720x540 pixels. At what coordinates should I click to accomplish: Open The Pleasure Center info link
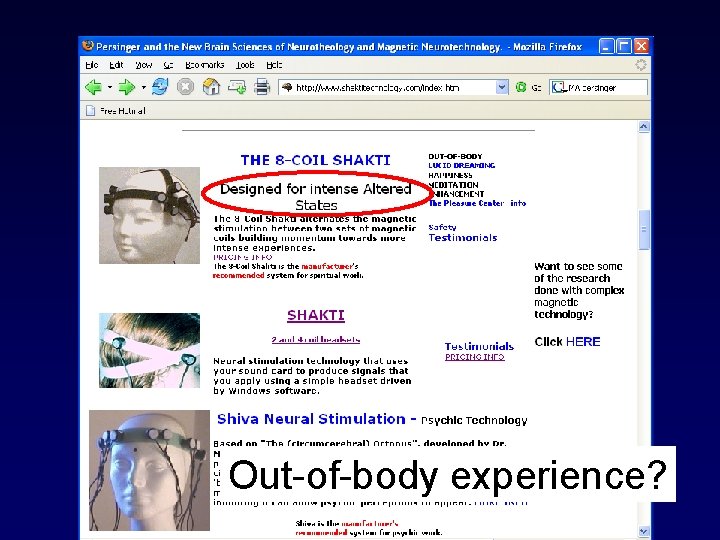tap(477, 203)
